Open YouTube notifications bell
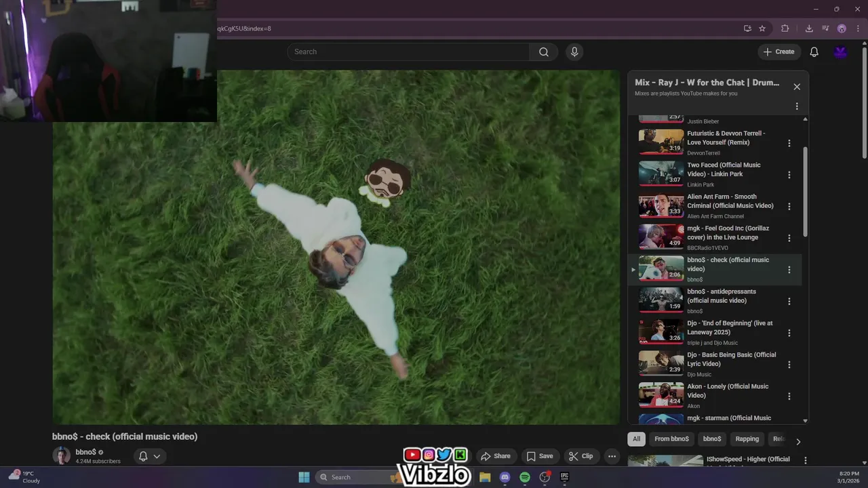 [x=814, y=52]
